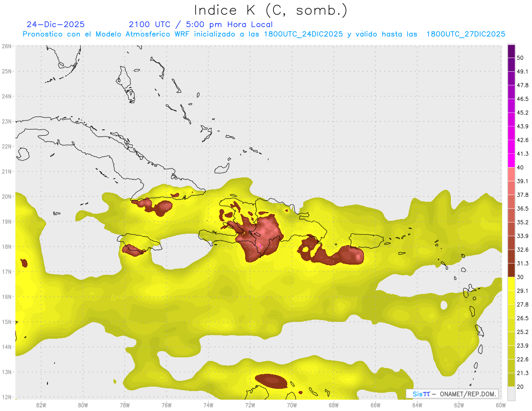Click the color scale value '36.5'
Image resolution: width=532 pixels, height=411 pixels.
tap(523, 208)
